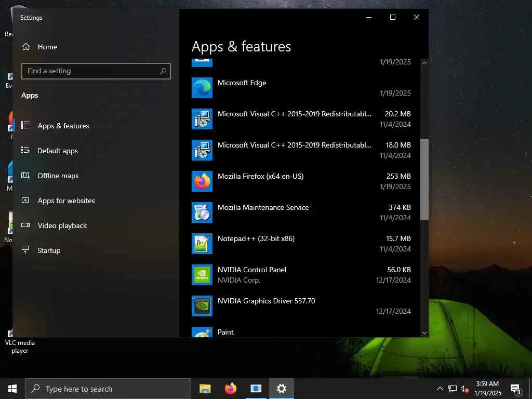The width and height of the screenshot is (532, 399).
Task: Click the 253 MB size value
Action: (398, 176)
